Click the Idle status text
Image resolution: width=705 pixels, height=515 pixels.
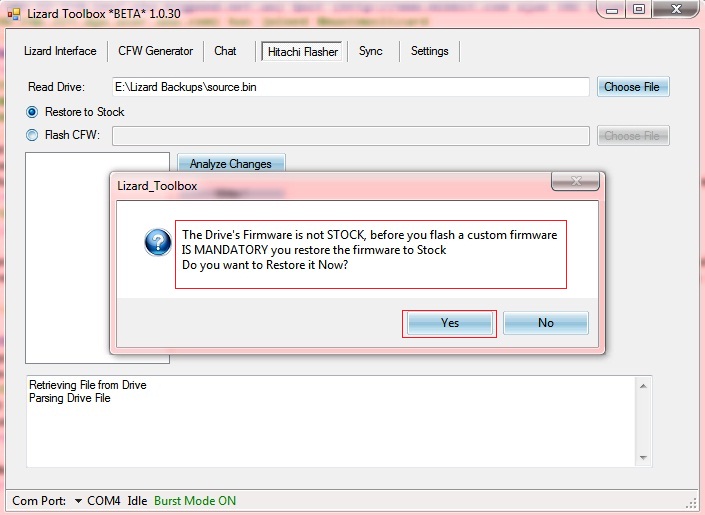click(137, 501)
